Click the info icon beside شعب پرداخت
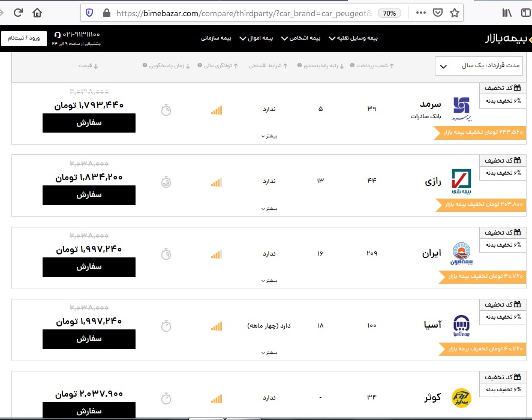532x420 pixels. [x=353, y=65]
